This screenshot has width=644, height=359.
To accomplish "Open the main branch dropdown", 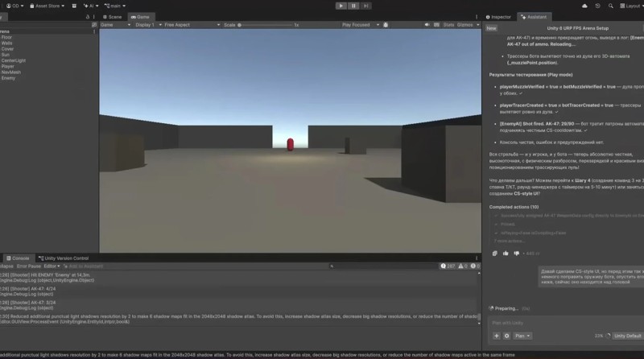I will (x=115, y=6).
